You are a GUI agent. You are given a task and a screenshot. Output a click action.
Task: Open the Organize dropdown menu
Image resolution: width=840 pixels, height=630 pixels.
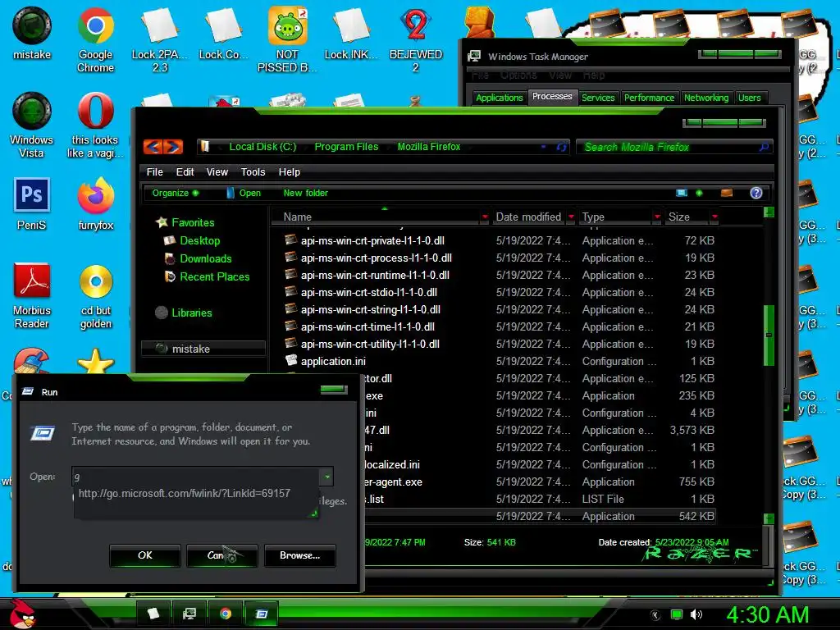(x=176, y=193)
